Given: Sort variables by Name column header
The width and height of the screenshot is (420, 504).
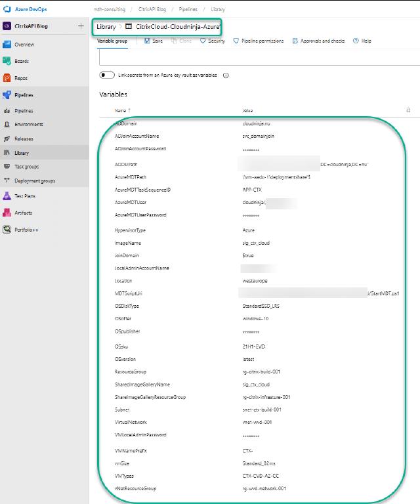Looking at the screenshot, I should [x=122, y=110].
